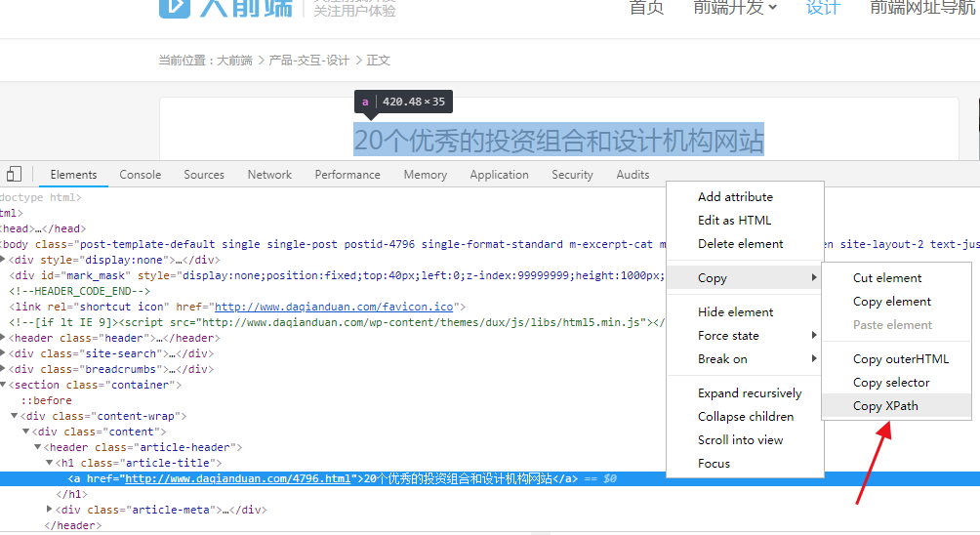Choose Scroll into view

745,440
